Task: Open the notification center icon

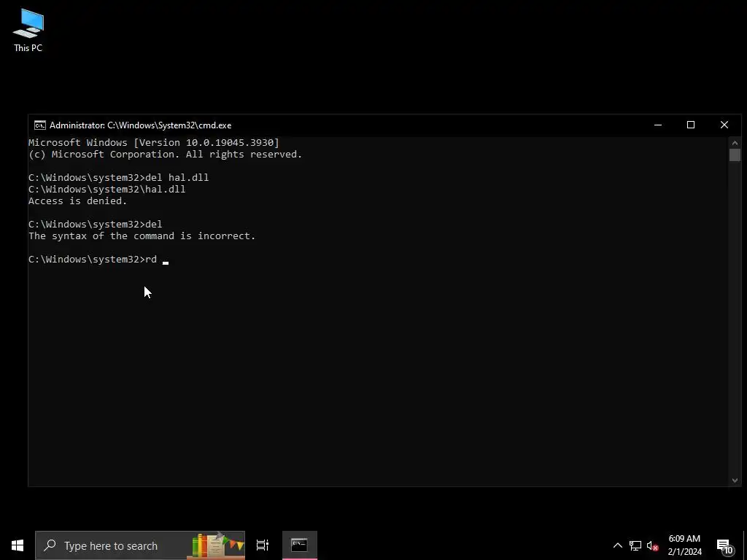Action: click(x=725, y=546)
